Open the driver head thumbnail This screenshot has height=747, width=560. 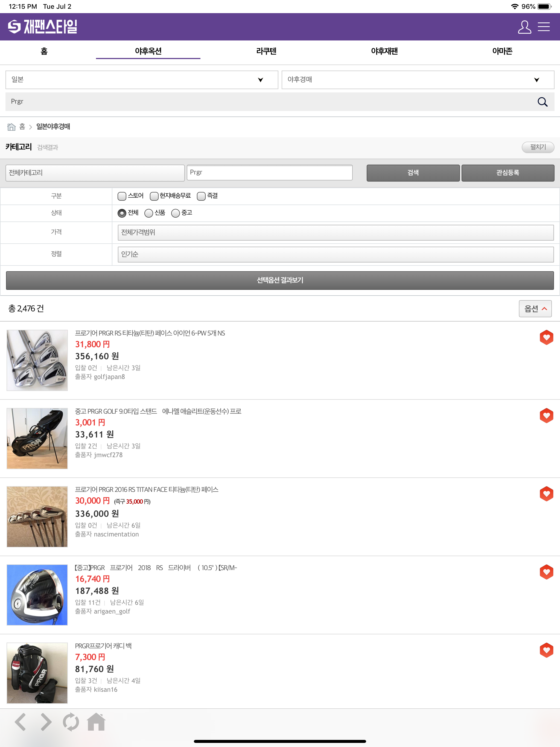click(37, 595)
